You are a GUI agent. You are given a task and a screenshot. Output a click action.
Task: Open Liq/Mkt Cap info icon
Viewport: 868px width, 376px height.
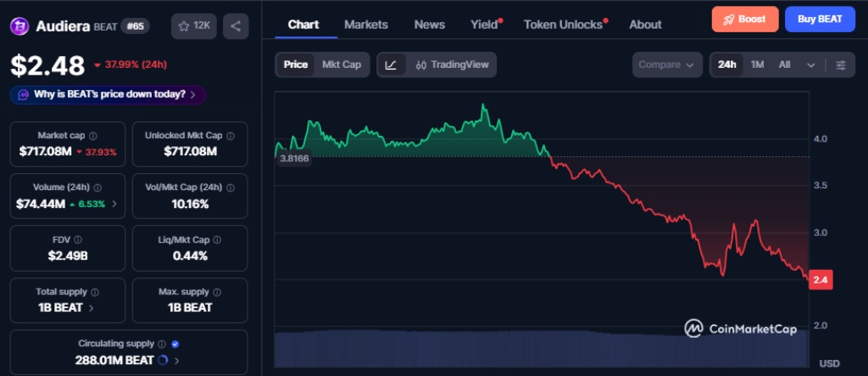click(x=217, y=240)
